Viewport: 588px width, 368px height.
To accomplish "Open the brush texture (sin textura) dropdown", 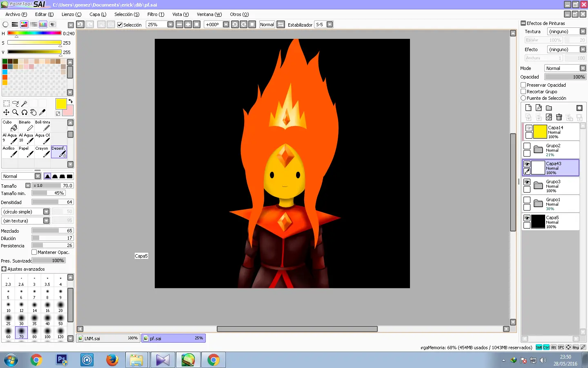I will pyautogui.click(x=46, y=221).
